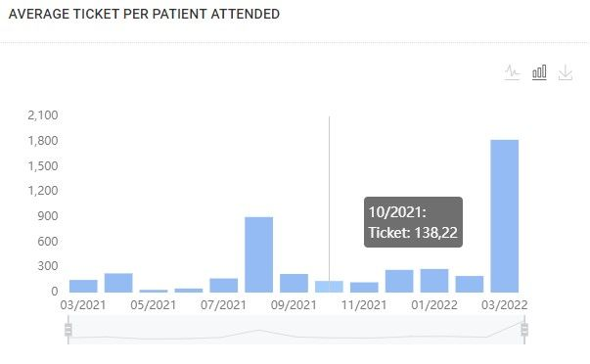590x364 pixels.
Task: Click the 01/2022 bar
Action: tap(434, 281)
